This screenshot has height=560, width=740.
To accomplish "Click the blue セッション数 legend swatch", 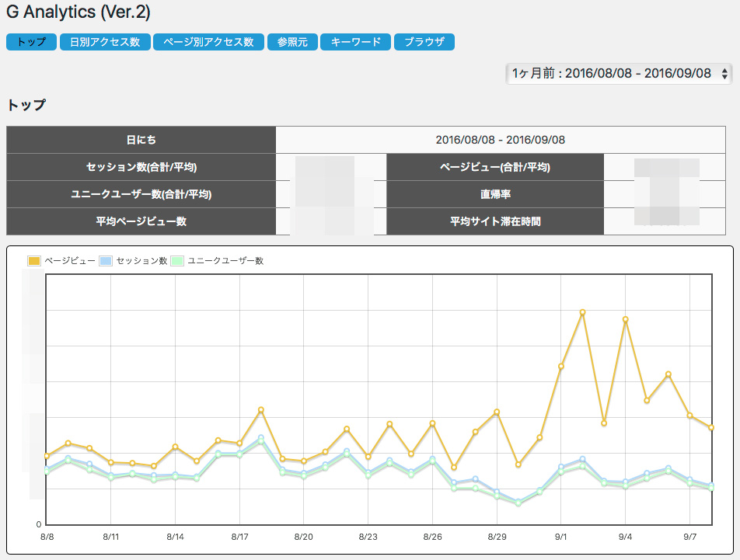I will pyautogui.click(x=106, y=261).
